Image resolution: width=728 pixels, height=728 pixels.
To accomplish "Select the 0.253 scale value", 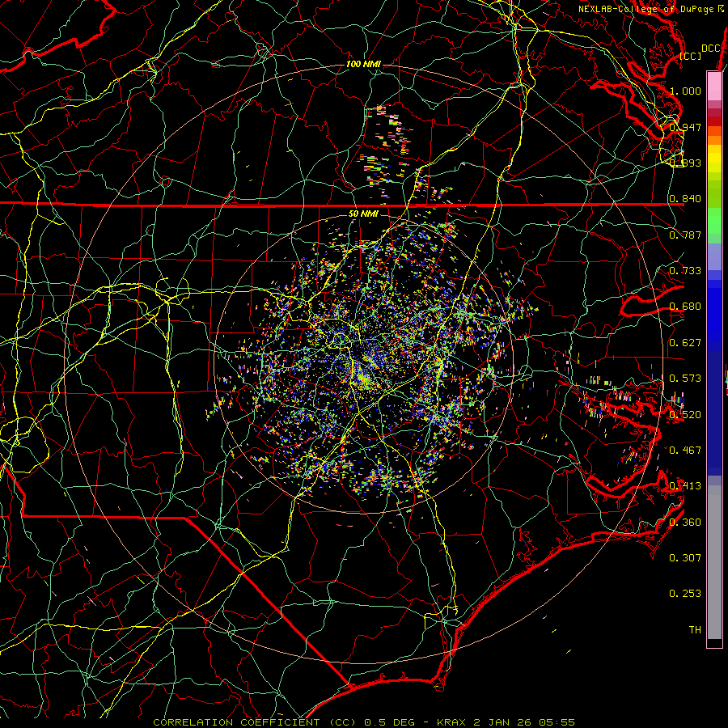I will 685,594.
